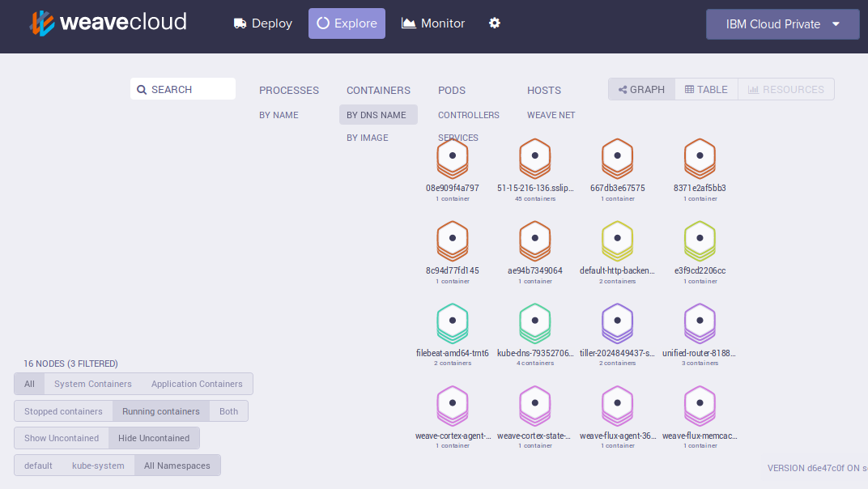868x489 pixels.
Task: Click the VERSION d6e47c0f footer text
Action: 817,468
